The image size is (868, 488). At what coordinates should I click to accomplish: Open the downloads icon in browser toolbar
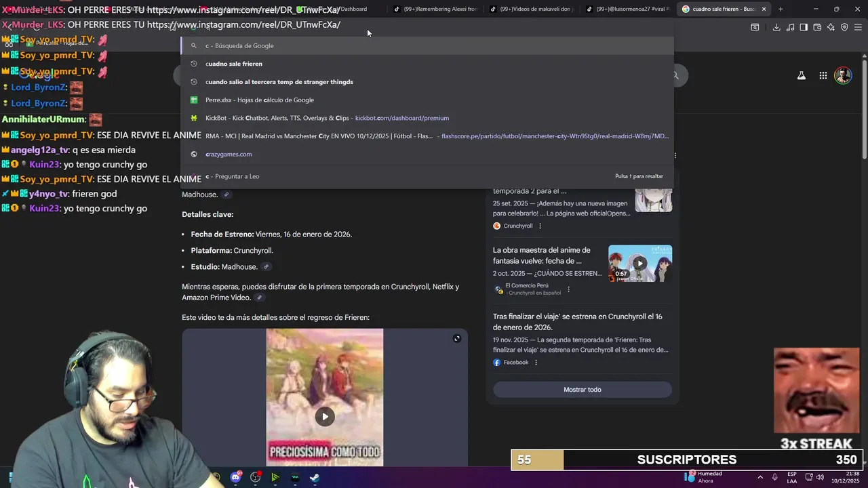776,27
